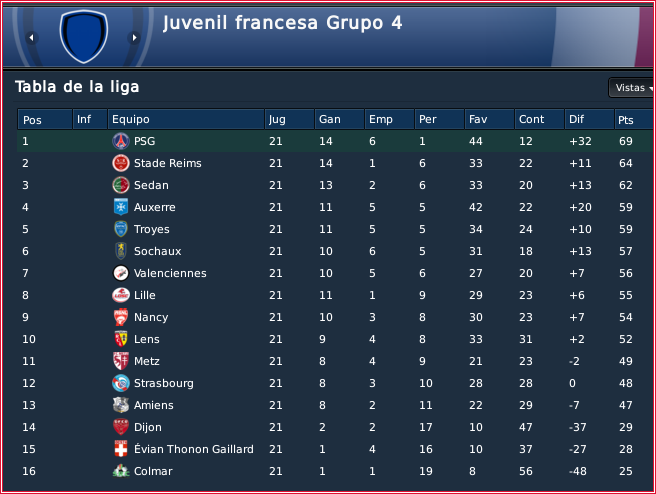Image resolution: width=656 pixels, height=494 pixels.
Task: Sort table by Dif column header
Action: [x=589, y=119]
